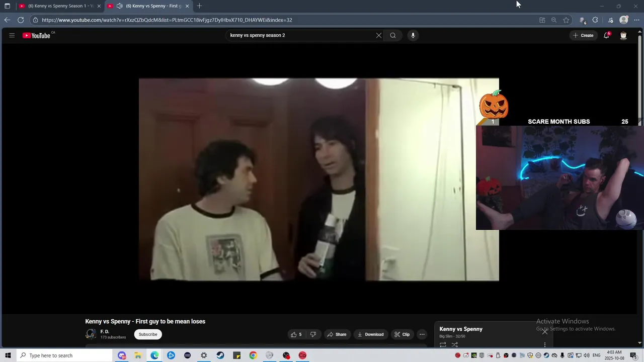Open the media control music icon
This screenshot has width=644, height=362.
click(611, 20)
